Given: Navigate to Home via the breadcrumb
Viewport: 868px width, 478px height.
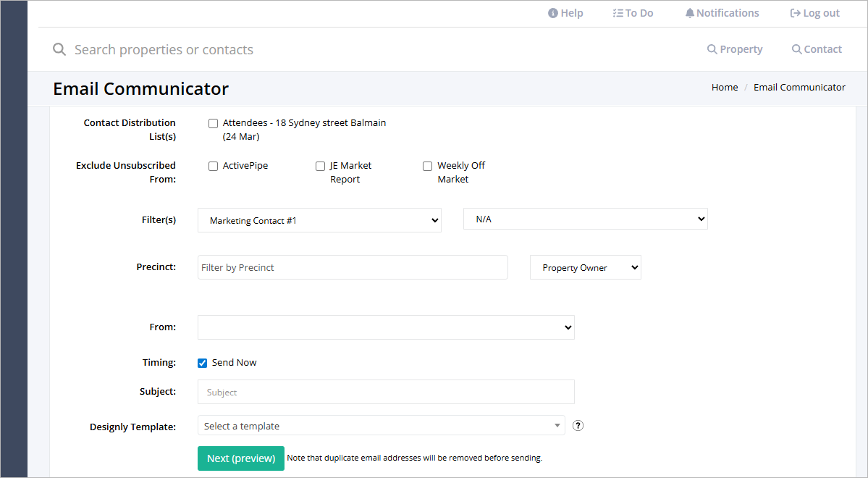Looking at the screenshot, I should (724, 86).
